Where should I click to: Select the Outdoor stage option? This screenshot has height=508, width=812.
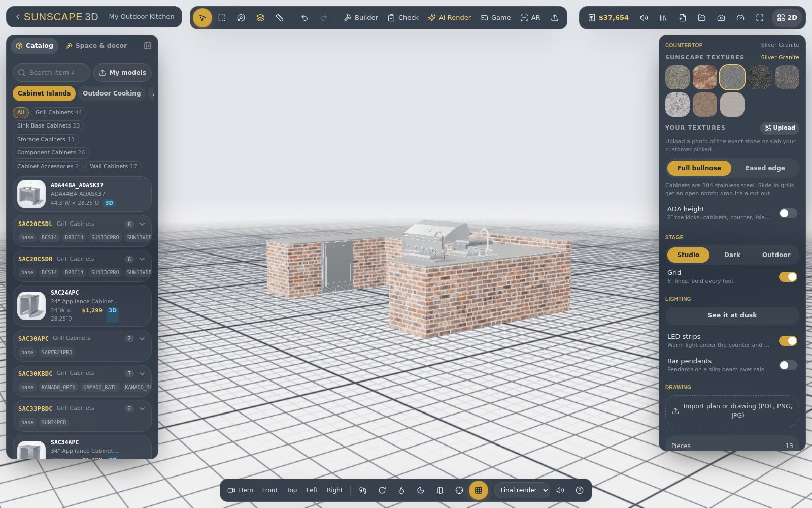pos(776,255)
